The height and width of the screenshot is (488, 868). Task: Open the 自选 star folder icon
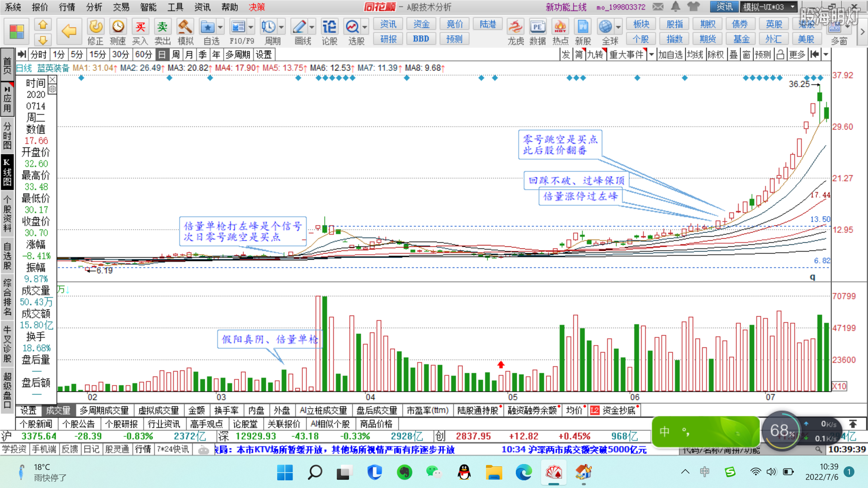pyautogui.click(x=208, y=27)
